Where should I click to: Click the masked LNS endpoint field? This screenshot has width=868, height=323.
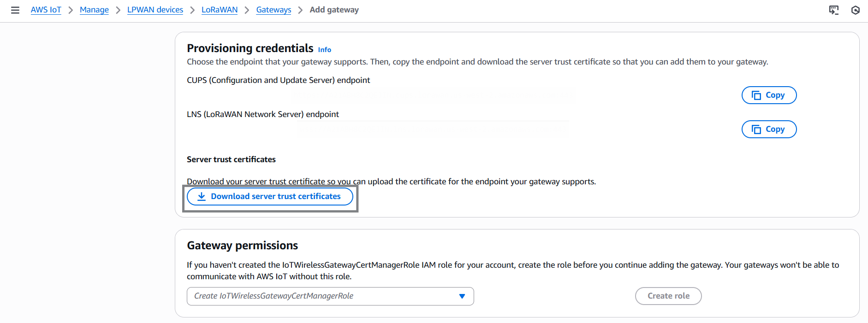coord(433,129)
